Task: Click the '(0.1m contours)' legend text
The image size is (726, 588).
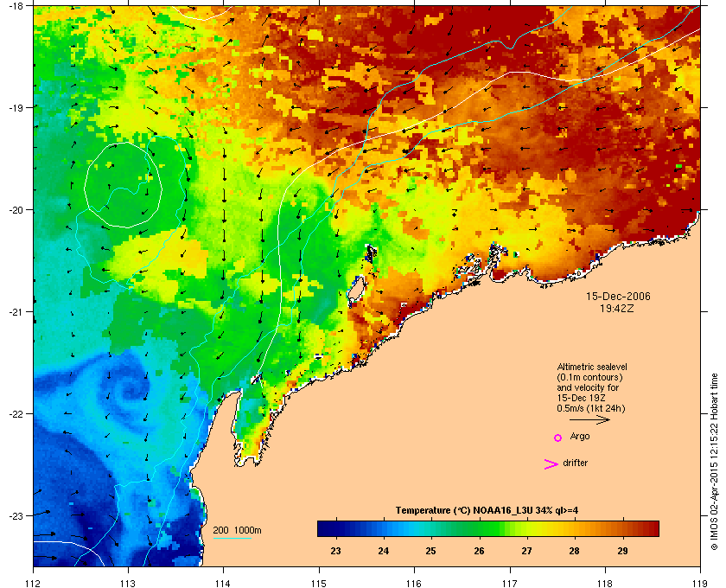Action: [x=589, y=377]
